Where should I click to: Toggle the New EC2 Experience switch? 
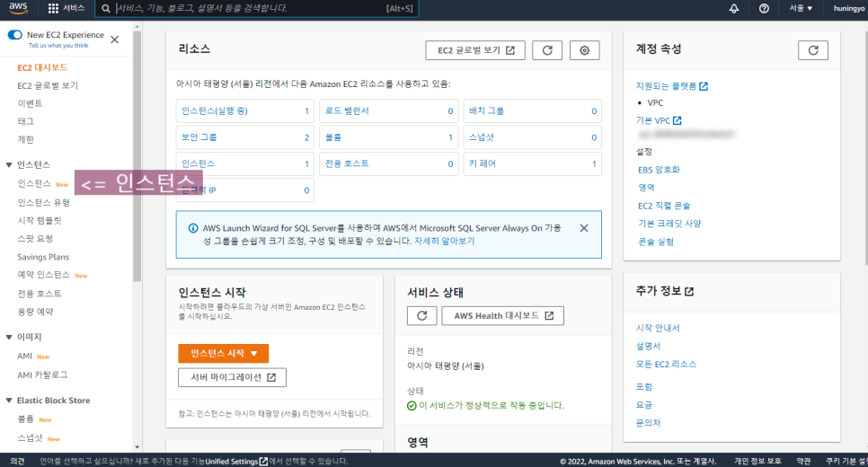[15, 35]
